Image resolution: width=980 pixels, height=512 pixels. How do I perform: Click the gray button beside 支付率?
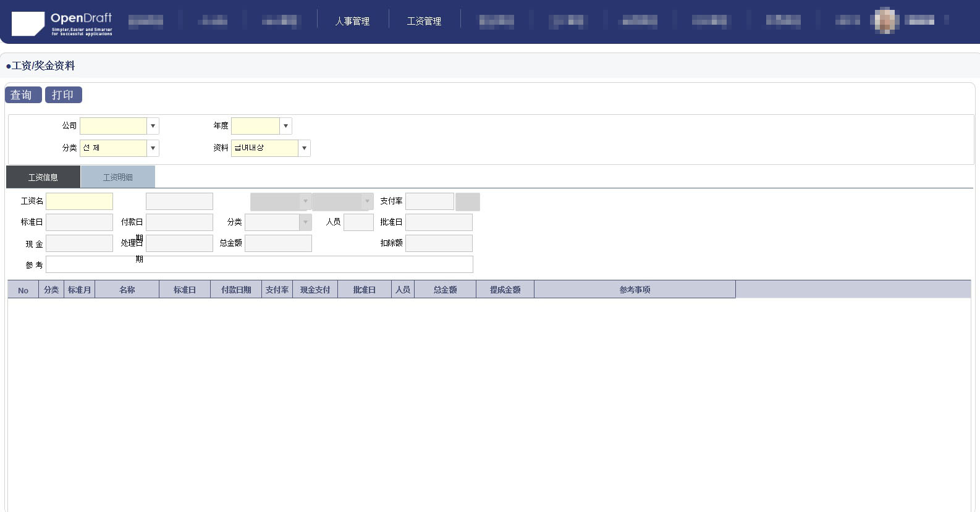point(467,202)
